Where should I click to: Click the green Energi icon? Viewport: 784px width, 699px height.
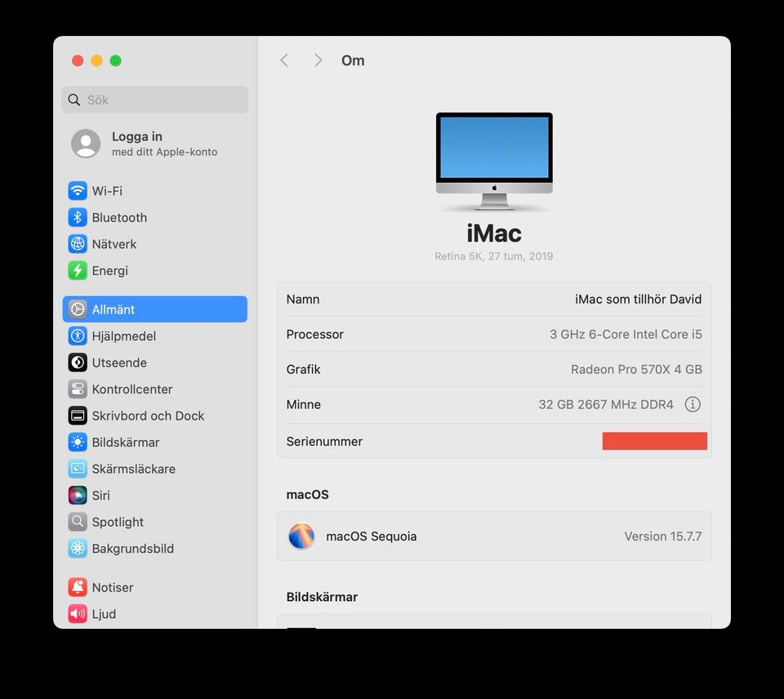78,270
